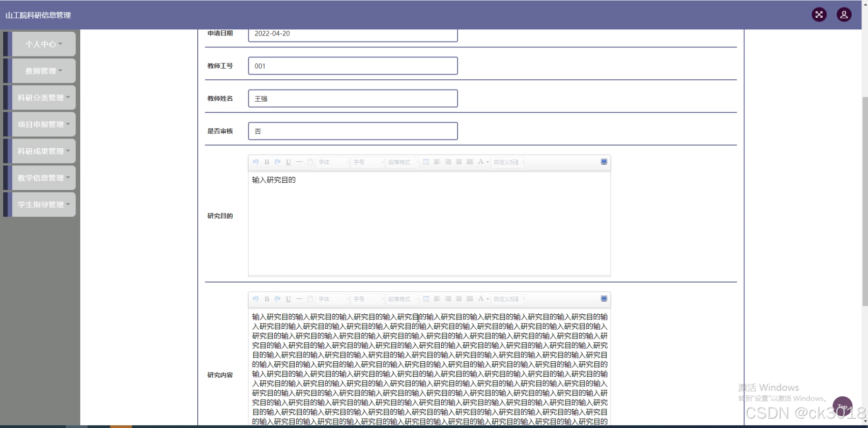The height and width of the screenshot is (428, 868).
Task: Open 字体 font dropdown in 研究内容 editor
Action: point(333,299)
